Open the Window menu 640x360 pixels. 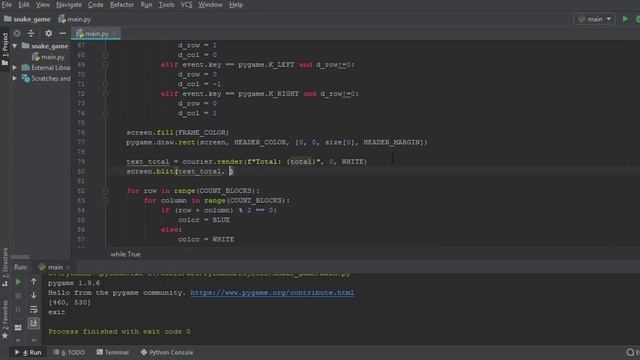(x=211, y=5)
